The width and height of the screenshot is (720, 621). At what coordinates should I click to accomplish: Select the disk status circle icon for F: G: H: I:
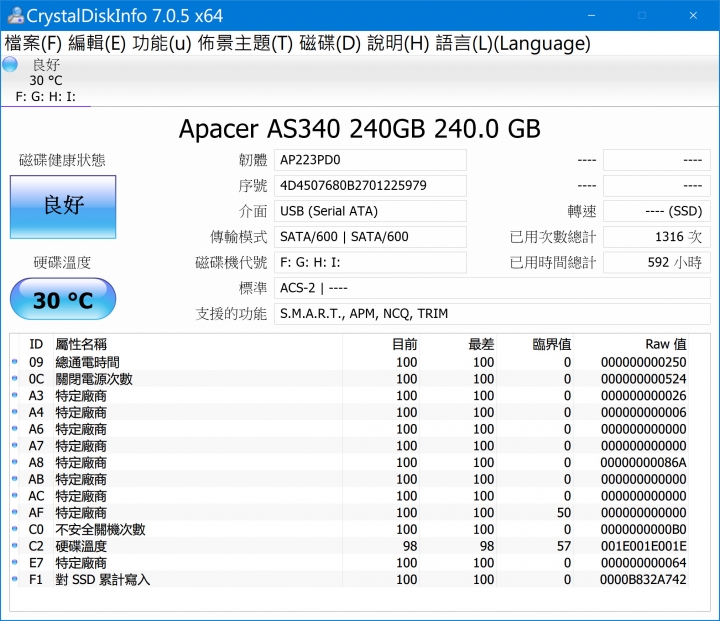pyautogui.click(x=10, y=65)
